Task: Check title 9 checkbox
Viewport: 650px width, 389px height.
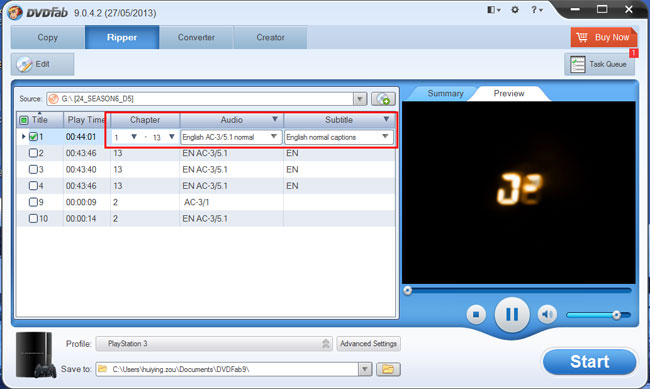Action: click(34, 202)
